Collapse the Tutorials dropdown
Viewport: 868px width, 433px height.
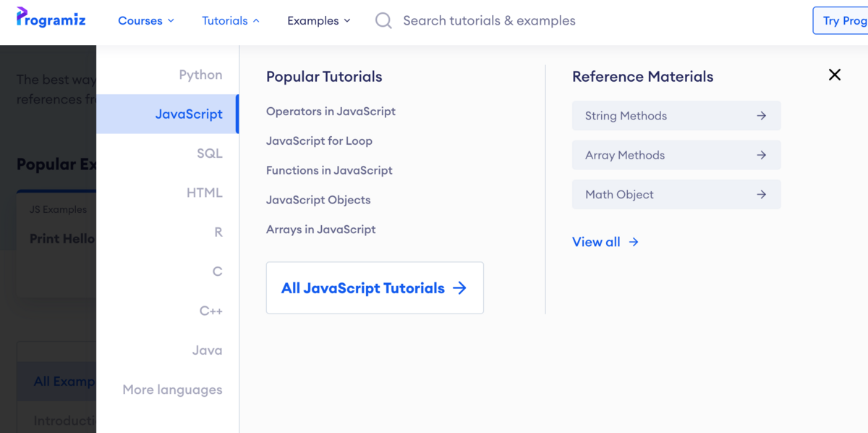230,21
